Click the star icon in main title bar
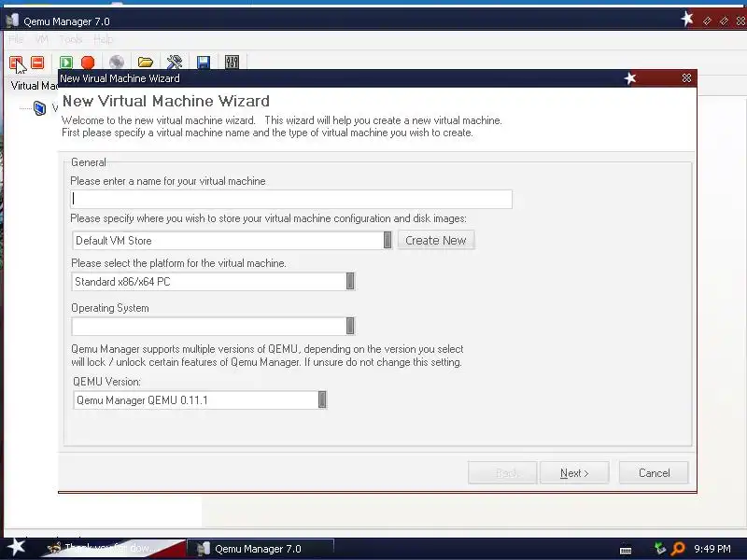 687,19
